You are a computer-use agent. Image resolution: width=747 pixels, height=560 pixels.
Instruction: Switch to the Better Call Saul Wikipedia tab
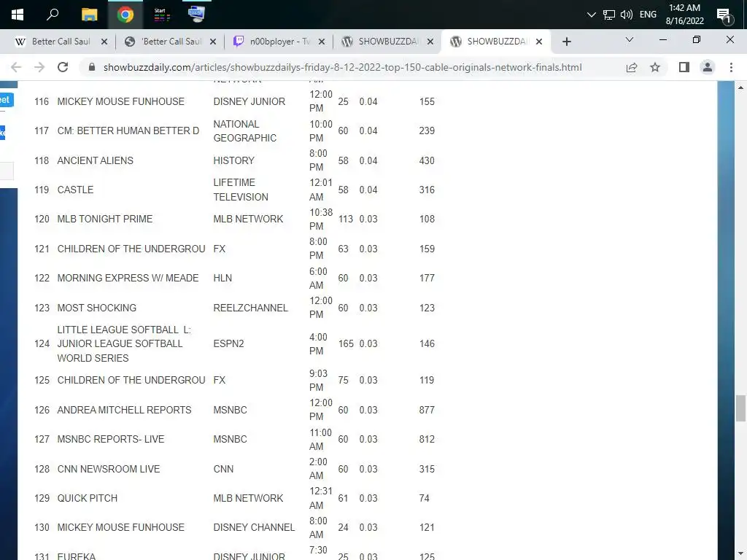[61, 42]
